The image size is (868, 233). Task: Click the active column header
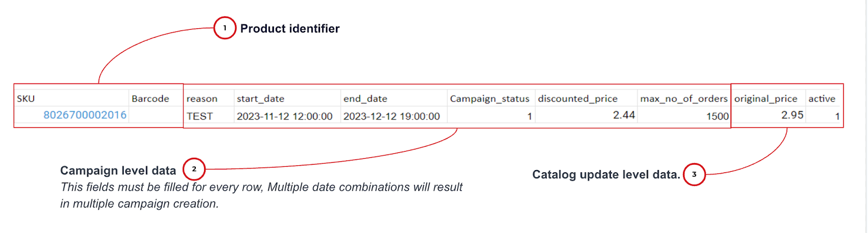(x=822, y=99)
